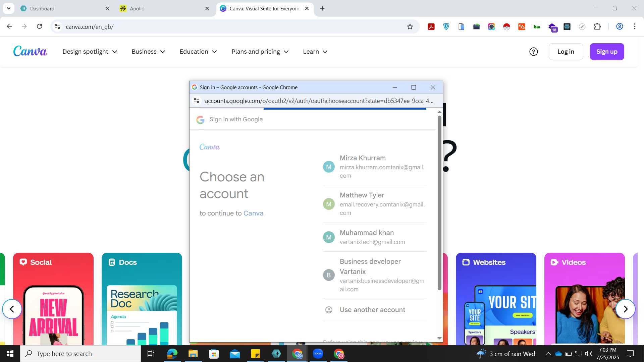This screenshot has height=362, width=644.
Task: Click Windows taskbar search box
Action: point(80,354)
